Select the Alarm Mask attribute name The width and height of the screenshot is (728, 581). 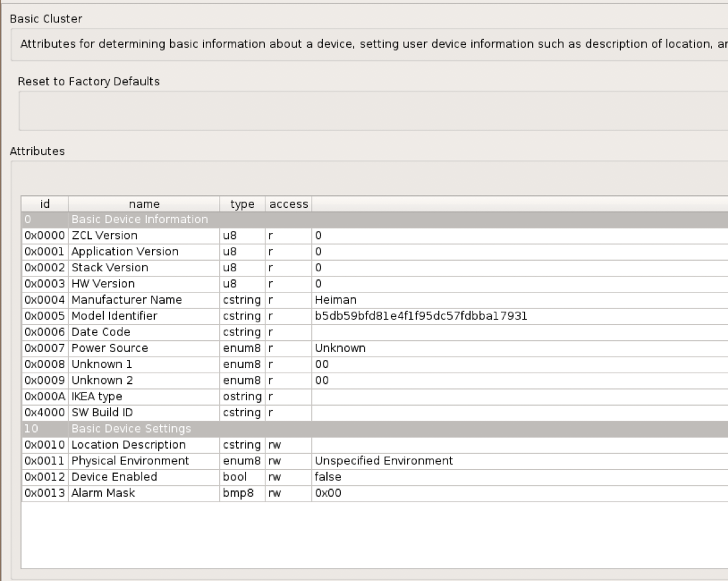[103, 493]
